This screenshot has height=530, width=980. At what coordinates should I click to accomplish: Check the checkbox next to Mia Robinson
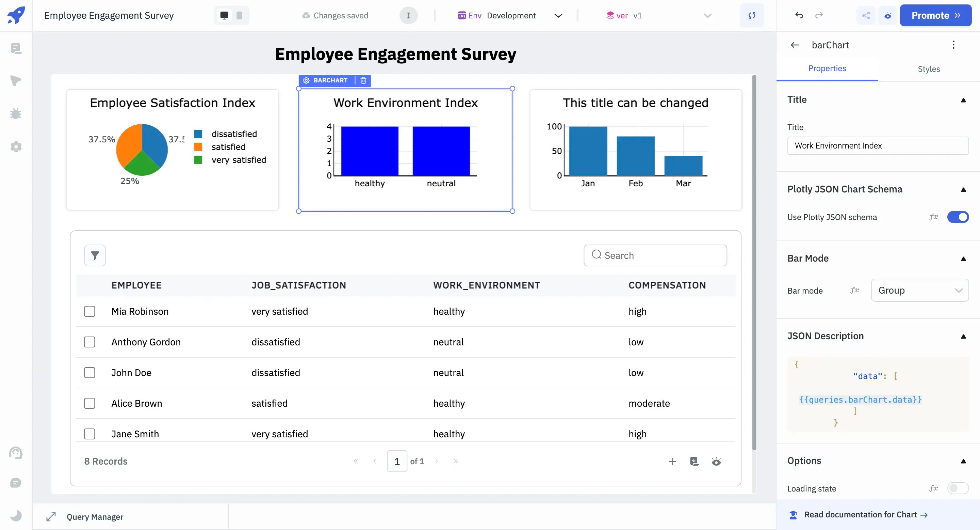(90, 311)
